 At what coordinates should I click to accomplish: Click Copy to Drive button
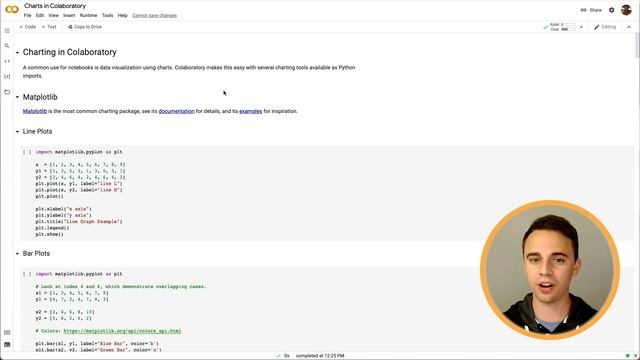pyautogui.click(x=85, y=27)
